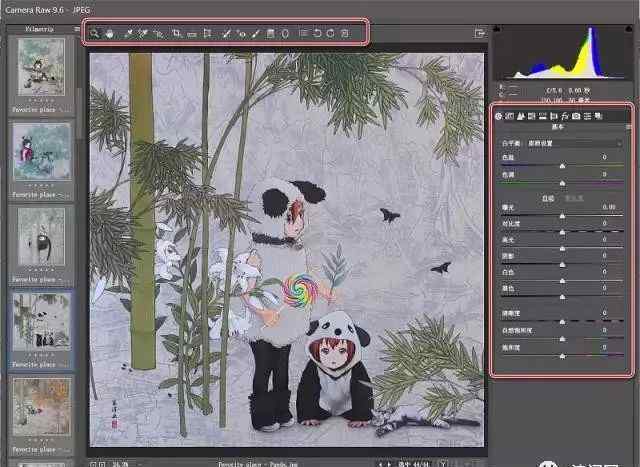Switch to the Tone Curve panel tab
The width and height of the screenshot is (640, 467).
[509, 116]
